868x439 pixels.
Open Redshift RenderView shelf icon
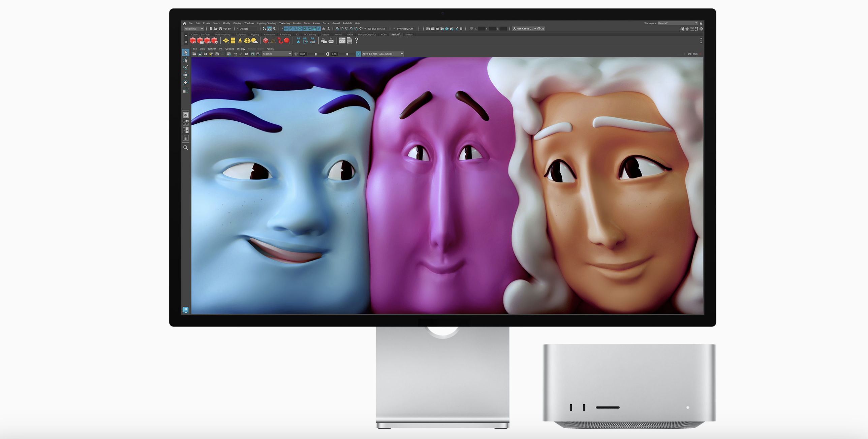click(193, 41)
